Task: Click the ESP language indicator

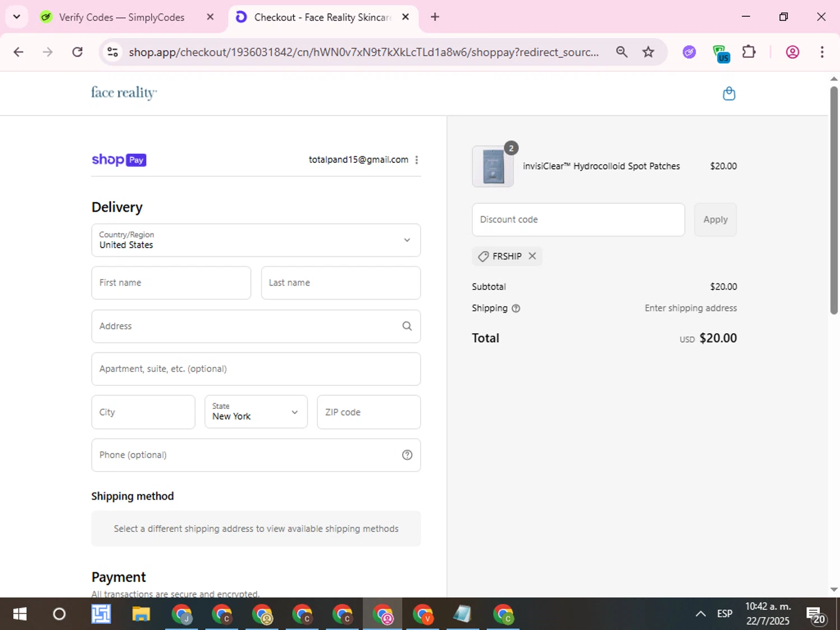Action: (x=725, y=614)
